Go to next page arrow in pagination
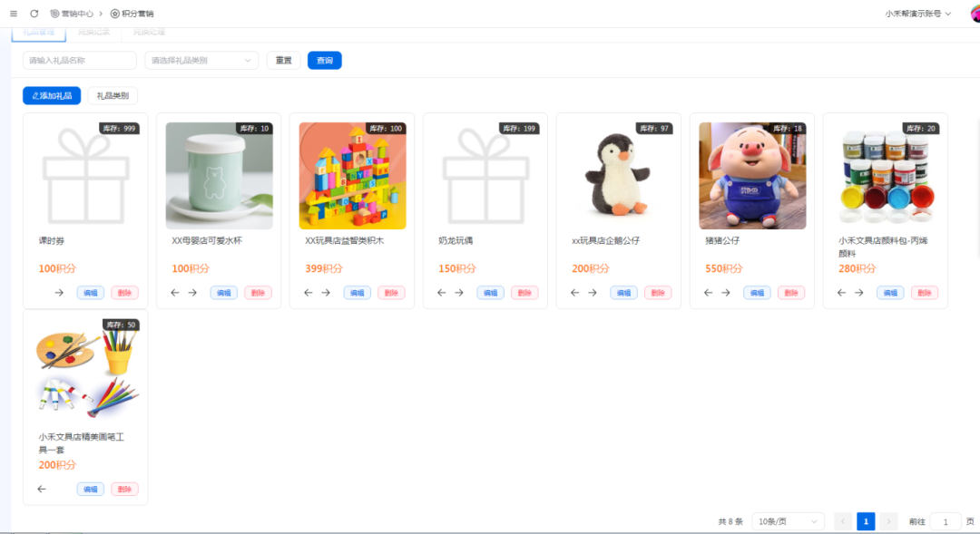 pos(888,521)
